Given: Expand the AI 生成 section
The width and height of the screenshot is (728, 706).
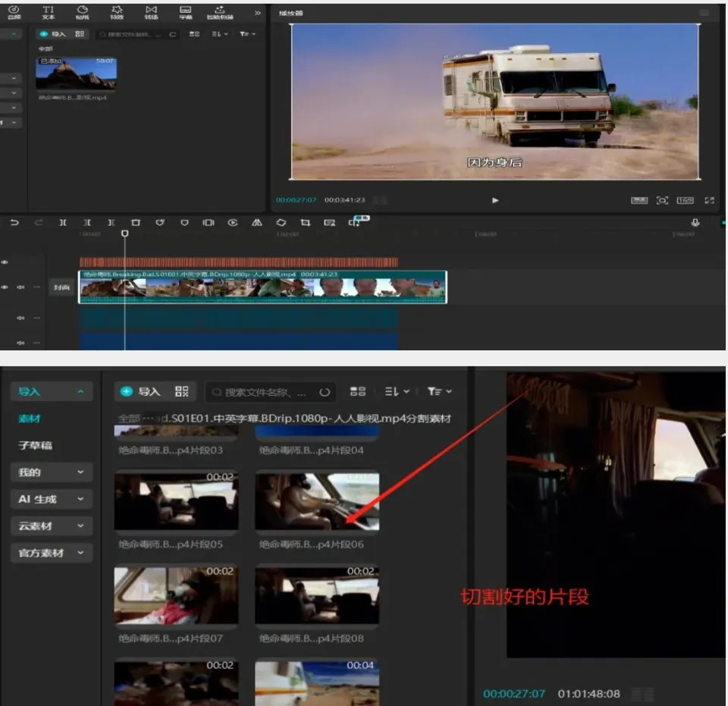Looking at the screenshot, I should pyautogui.click(x=51, y=499).
